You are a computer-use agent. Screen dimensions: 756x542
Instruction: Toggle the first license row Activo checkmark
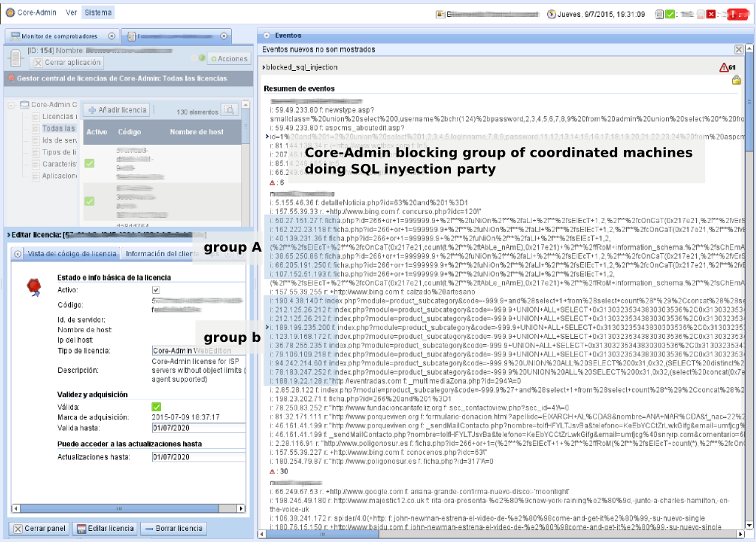(89, 163)
